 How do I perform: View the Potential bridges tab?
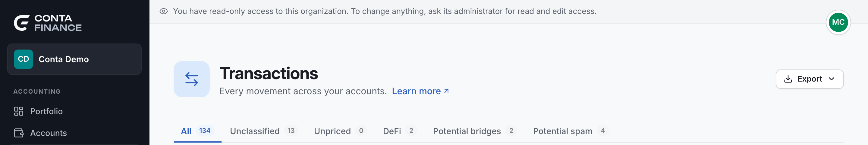point(475,131)
